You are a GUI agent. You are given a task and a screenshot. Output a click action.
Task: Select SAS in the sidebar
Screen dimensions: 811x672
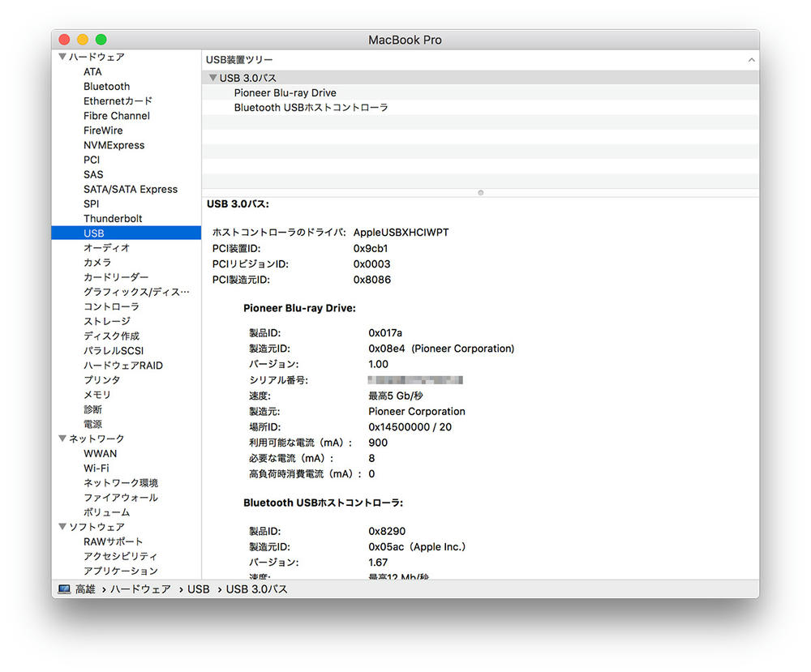(x=93, y=175)
